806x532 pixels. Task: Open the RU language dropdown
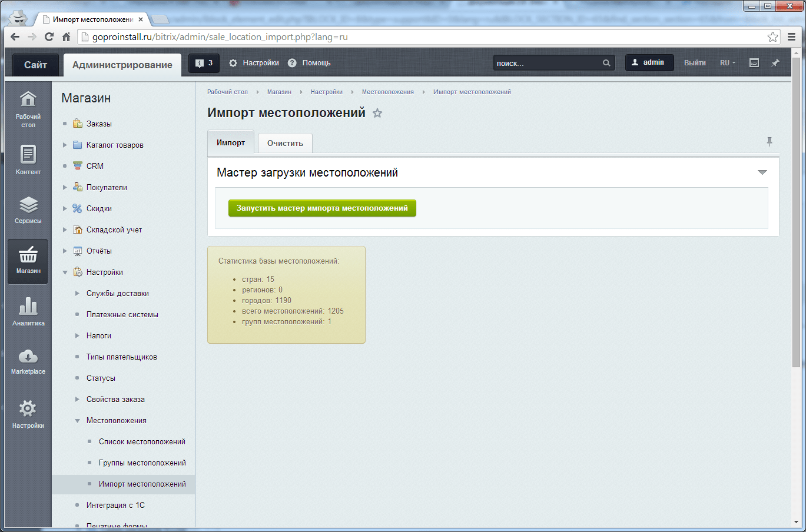pos(728,63)
